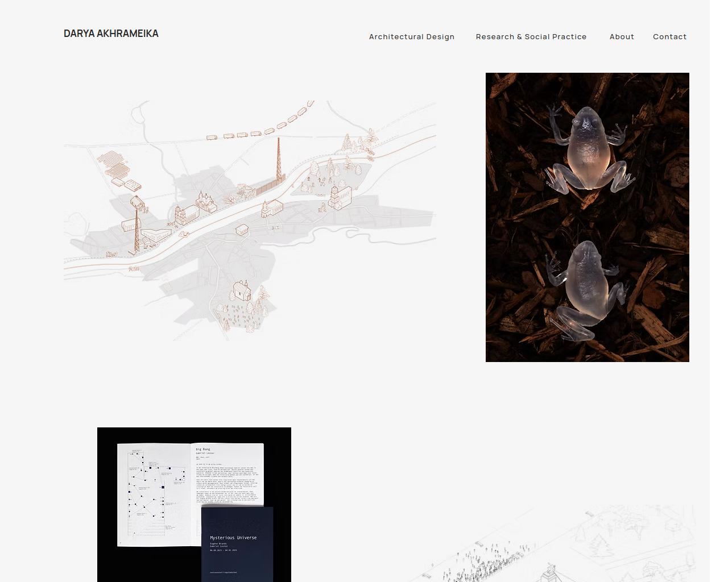Go to Research & Social Practice page

pyautogui.click(x=531, y=36)
